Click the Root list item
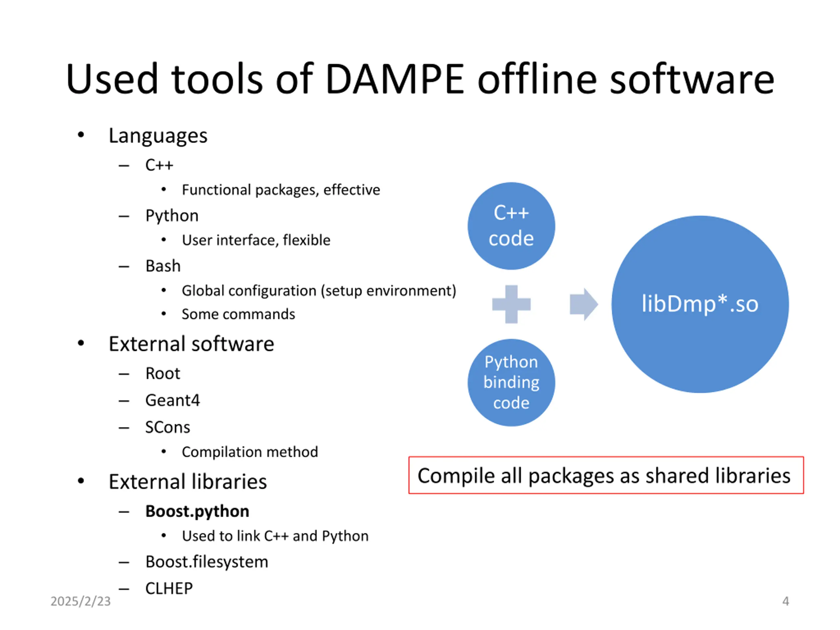840x630 pixels. [162, 373]
